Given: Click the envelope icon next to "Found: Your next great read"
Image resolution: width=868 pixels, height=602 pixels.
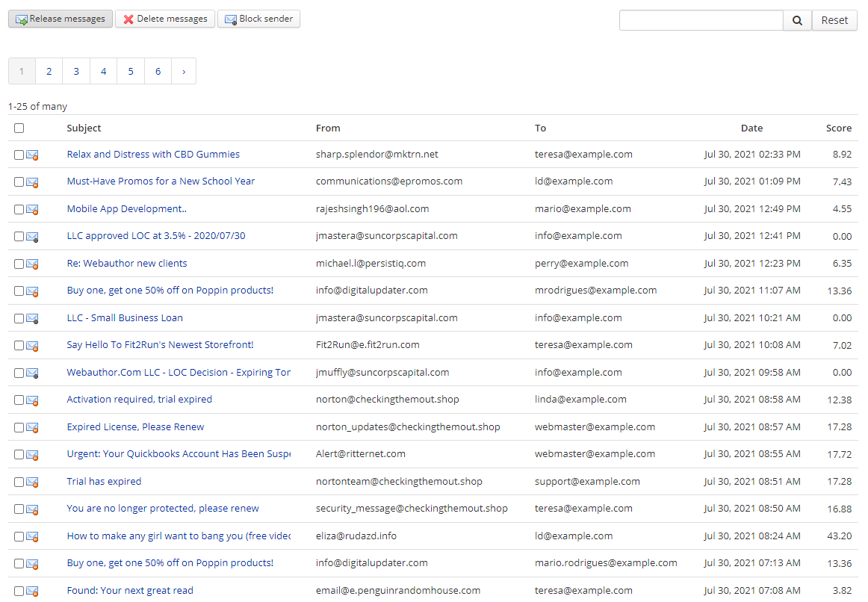Looking at the screenshot, I should [x=31, y=590].
